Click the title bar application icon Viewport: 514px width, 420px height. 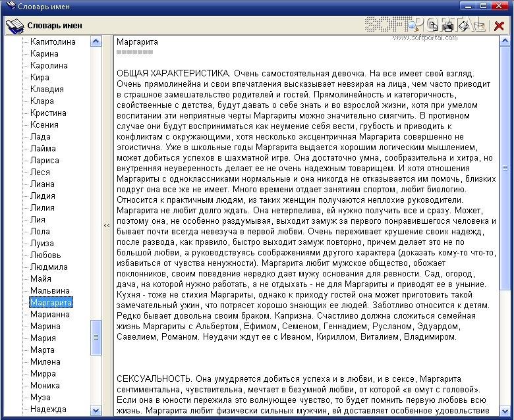(11, 5)
